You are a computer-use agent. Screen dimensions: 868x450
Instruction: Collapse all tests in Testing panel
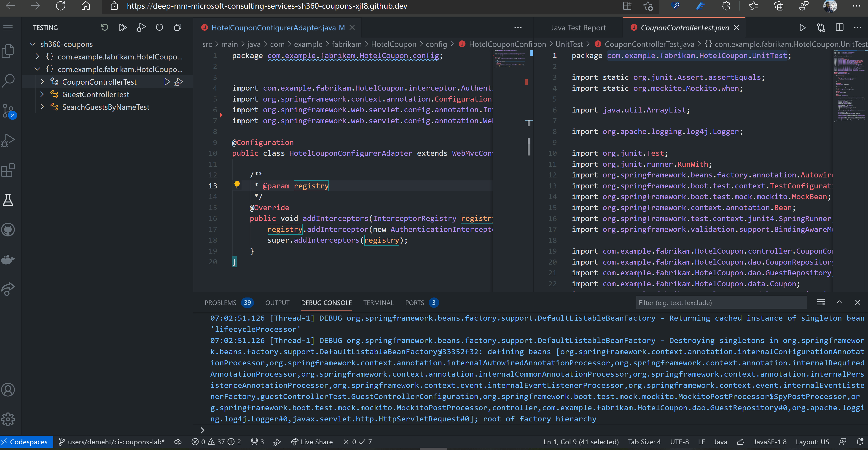coord(177,28)
